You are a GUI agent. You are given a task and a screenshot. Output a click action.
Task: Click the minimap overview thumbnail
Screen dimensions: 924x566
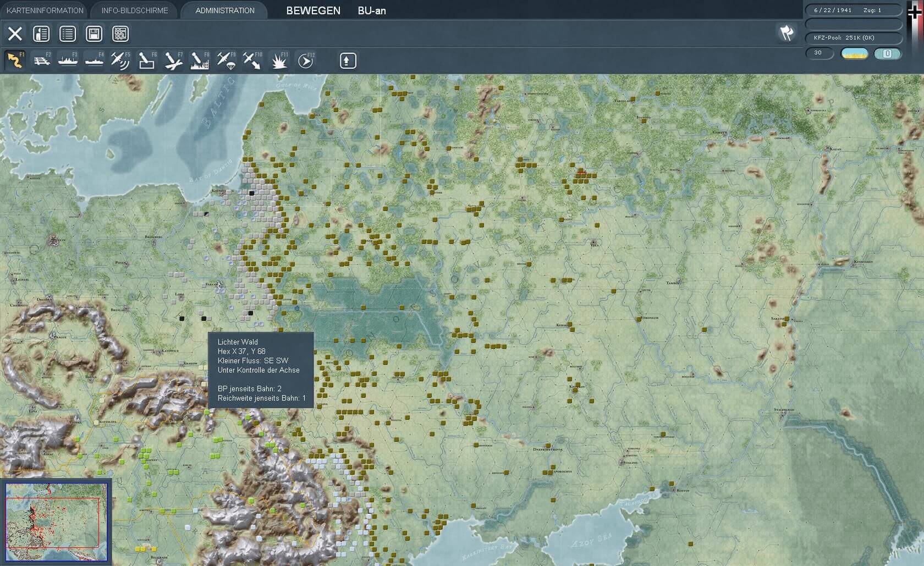point(56,521)
